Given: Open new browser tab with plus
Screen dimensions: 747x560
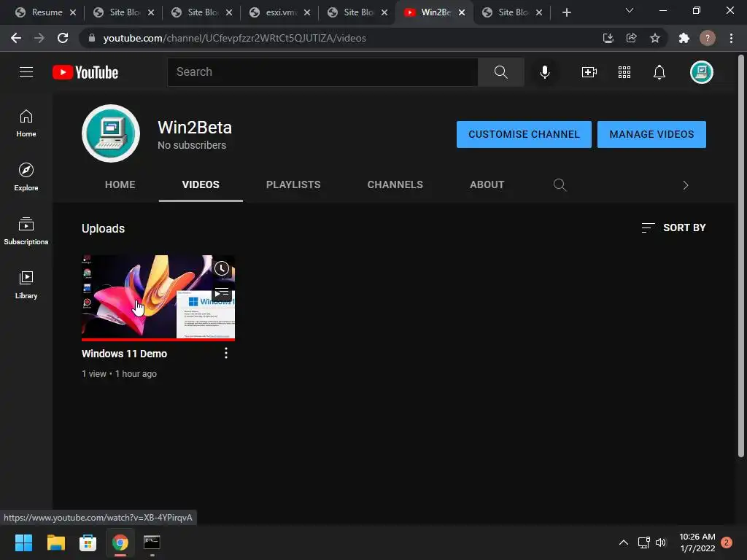Looking at the screenshot, I should click(x=566, y=12).
